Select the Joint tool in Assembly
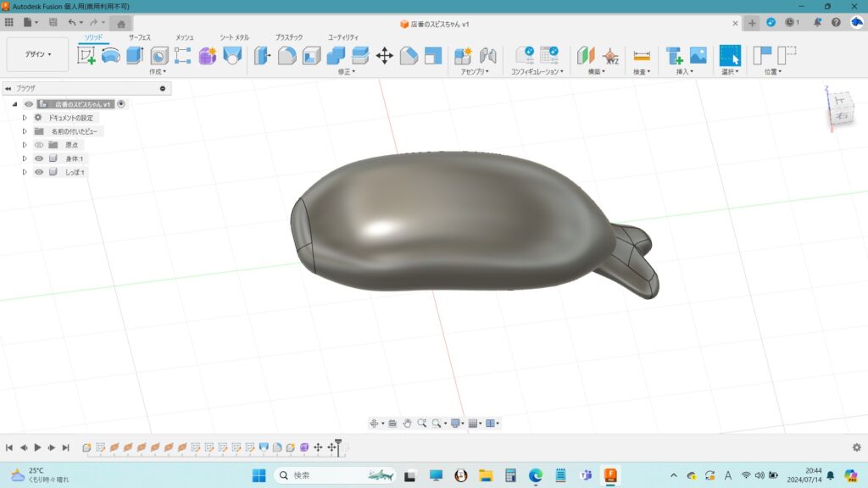 (487, 56)
